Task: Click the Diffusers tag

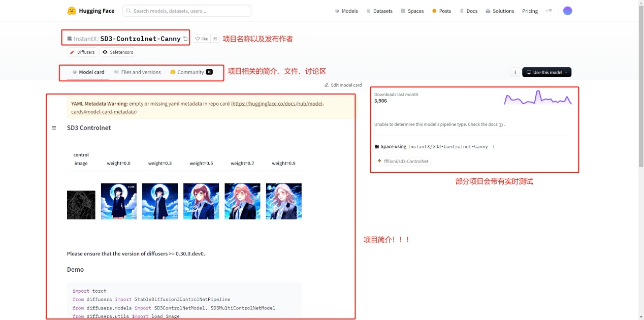Action: [x=82, y=52]
